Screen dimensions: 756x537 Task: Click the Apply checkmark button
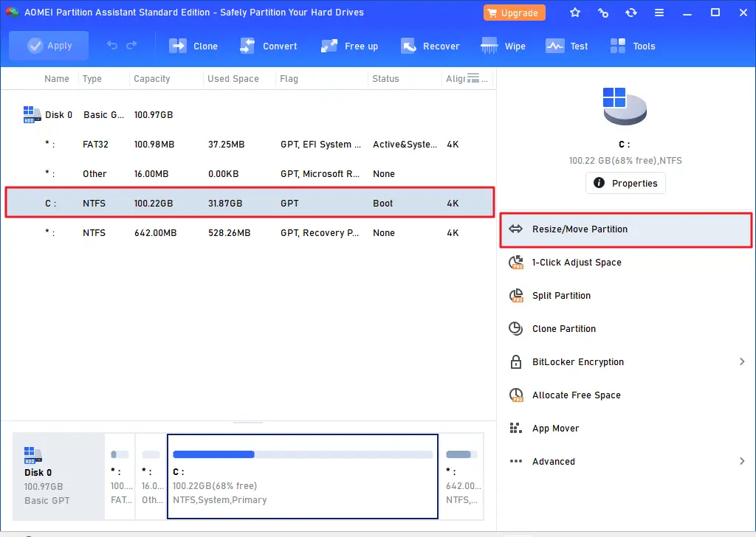point(49,46)
